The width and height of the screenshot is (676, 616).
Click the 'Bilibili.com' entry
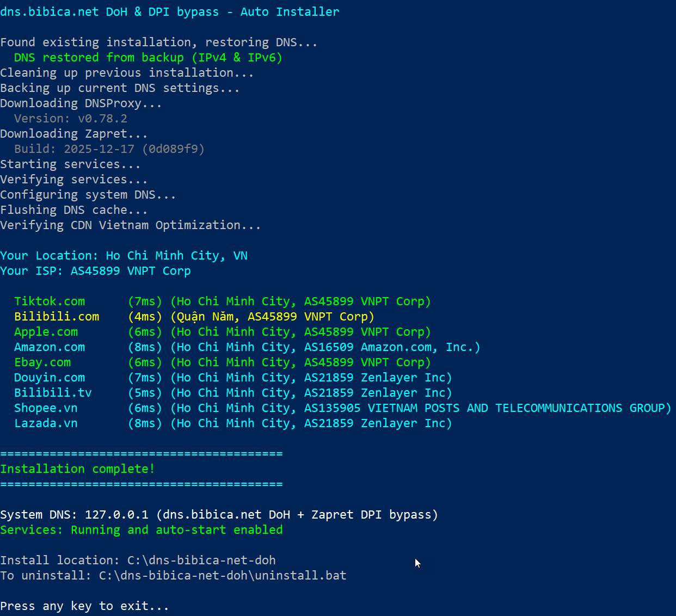57,317
